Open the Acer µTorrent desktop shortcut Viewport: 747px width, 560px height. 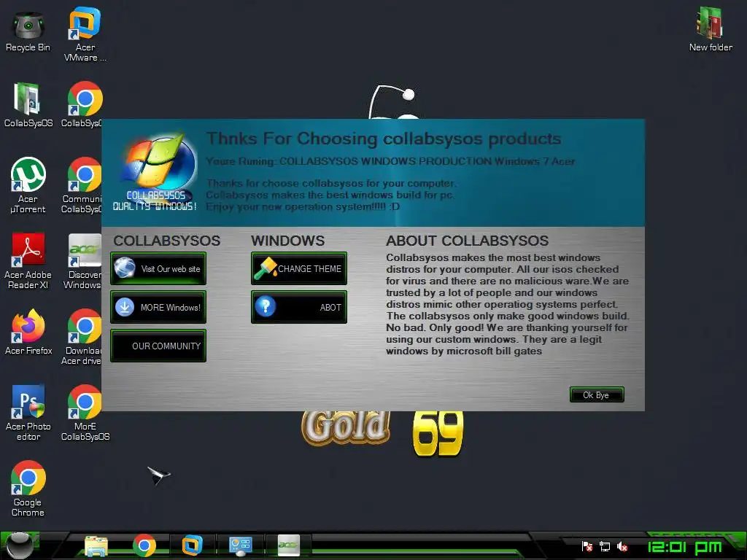(28, 186)
